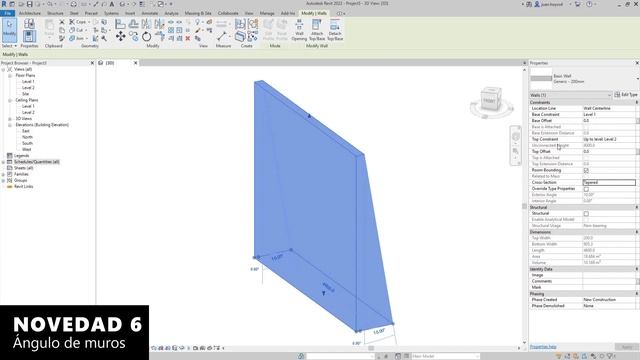640x360 pixels.
Task: Click the Move tool in Modify panel
Action: point(120,36)
